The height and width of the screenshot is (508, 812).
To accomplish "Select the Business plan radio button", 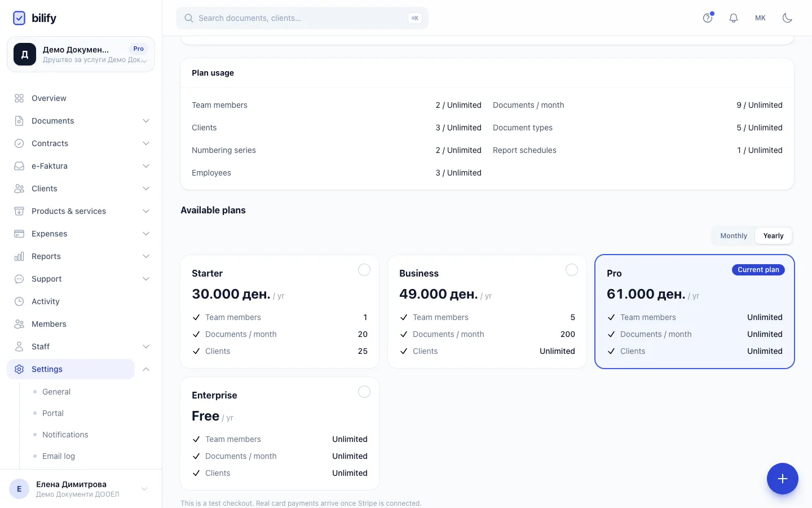I will coord(572,270).
